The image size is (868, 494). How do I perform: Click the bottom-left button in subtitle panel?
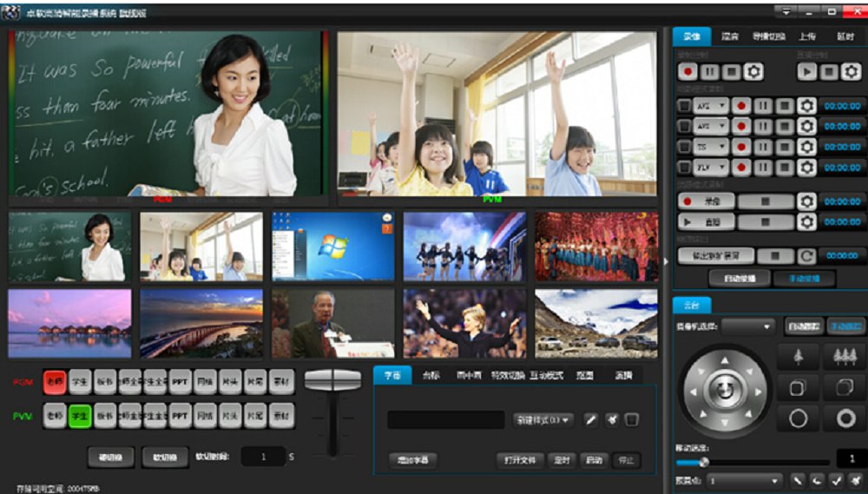[x=412, y=460]
